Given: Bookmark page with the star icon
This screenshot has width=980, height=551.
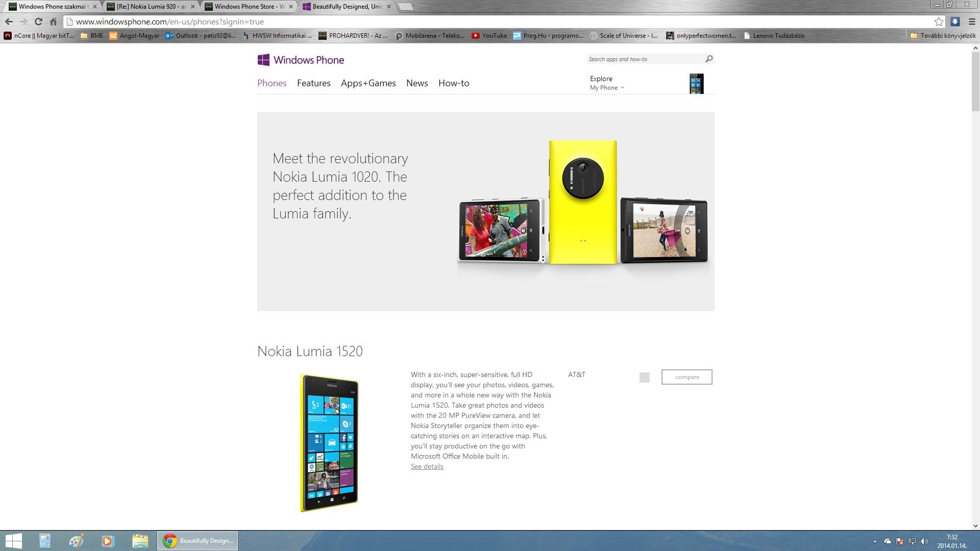Looking at the screenshot, I should coord(939,21).
